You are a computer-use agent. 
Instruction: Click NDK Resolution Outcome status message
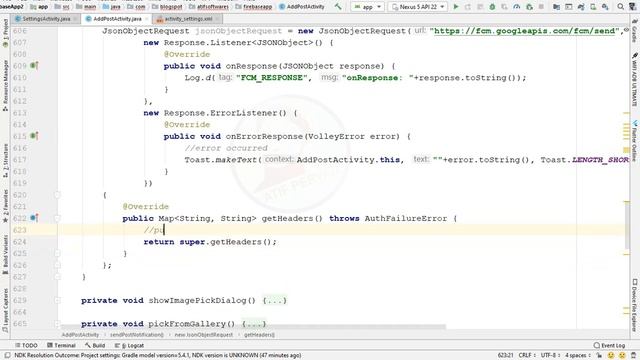coord(158,356)
